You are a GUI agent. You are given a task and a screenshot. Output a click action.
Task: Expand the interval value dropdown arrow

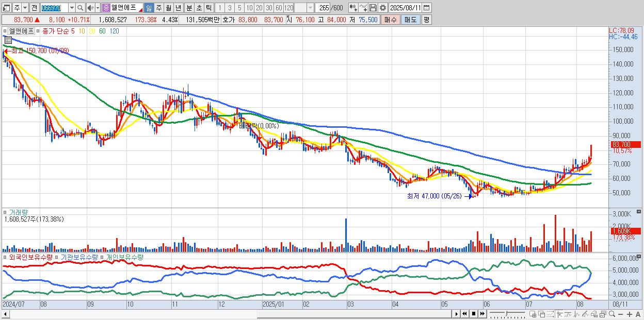(310, 8)
